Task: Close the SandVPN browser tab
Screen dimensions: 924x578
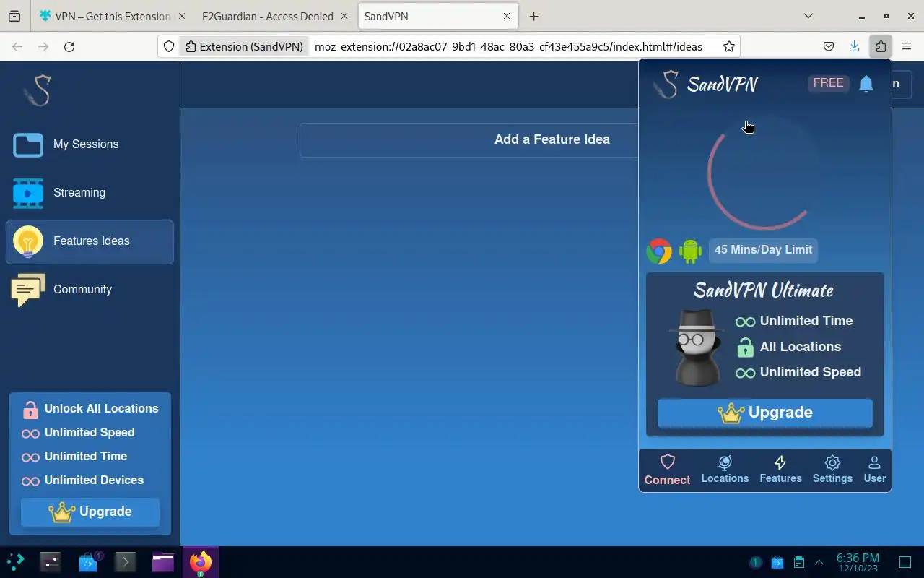Action: click(507, 16)
